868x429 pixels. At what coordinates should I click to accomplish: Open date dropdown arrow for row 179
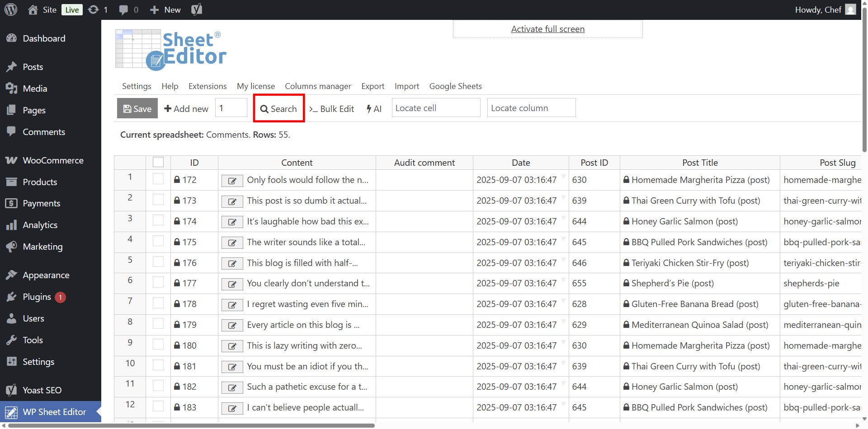click(x=563, y=321)
